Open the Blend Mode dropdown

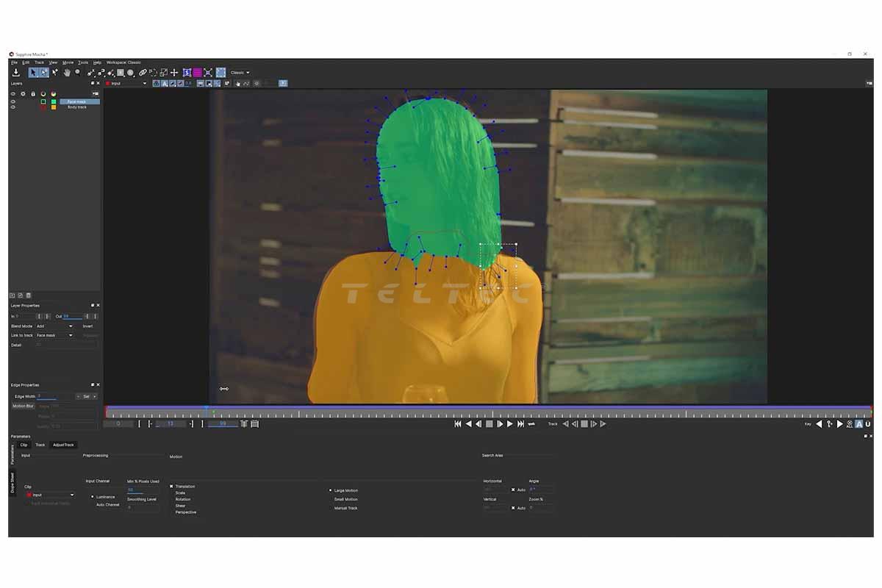55,326
